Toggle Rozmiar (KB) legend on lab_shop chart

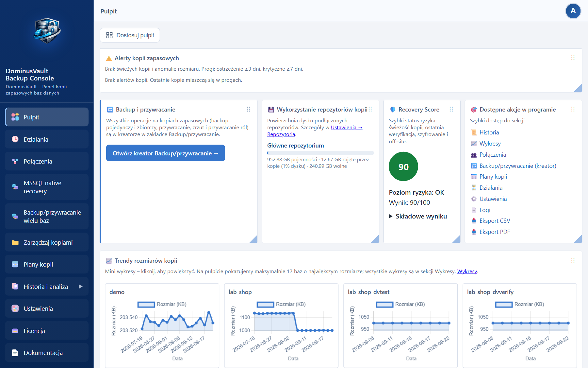tap(281, 304)
